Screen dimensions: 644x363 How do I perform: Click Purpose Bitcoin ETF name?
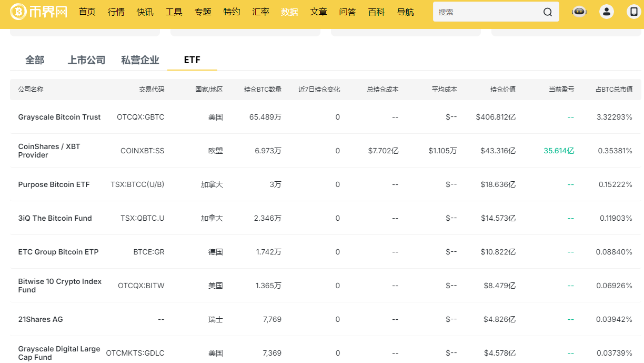[54, 184]
